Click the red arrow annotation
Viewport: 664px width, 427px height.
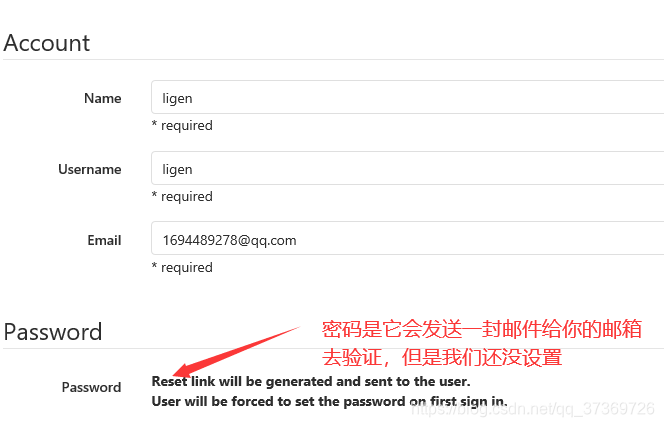pyautogui.click(x=237, y=352)
